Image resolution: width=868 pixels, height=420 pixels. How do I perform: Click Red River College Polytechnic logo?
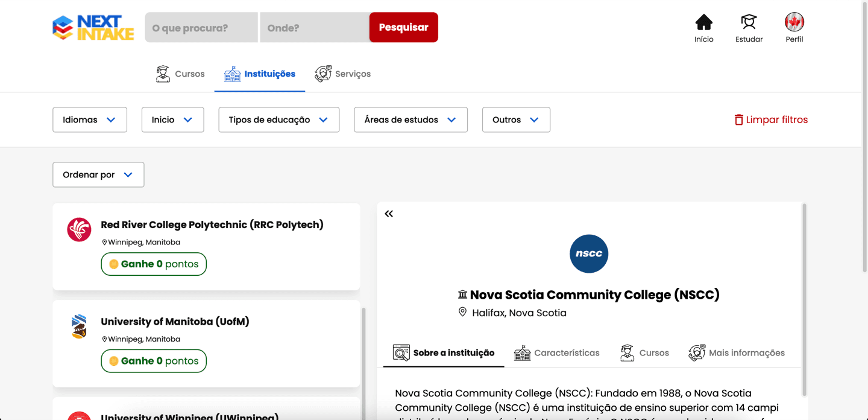coord(79,229)
